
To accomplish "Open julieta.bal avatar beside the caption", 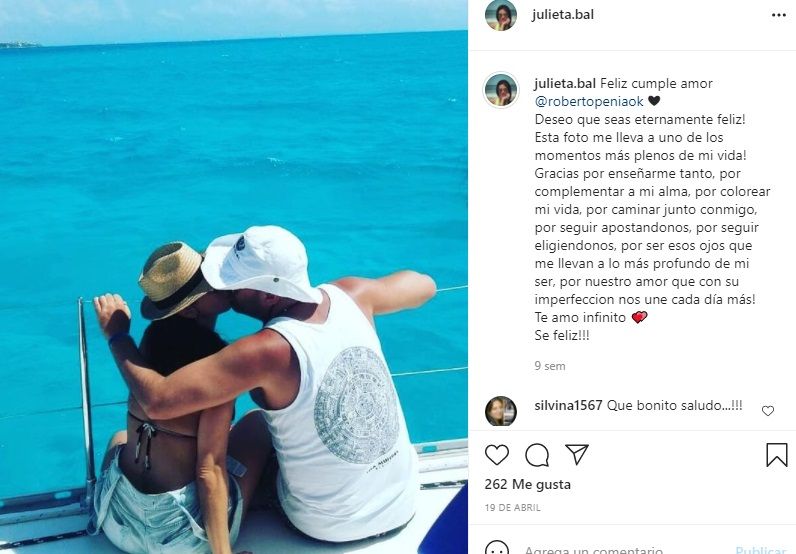I will point(501,90).
